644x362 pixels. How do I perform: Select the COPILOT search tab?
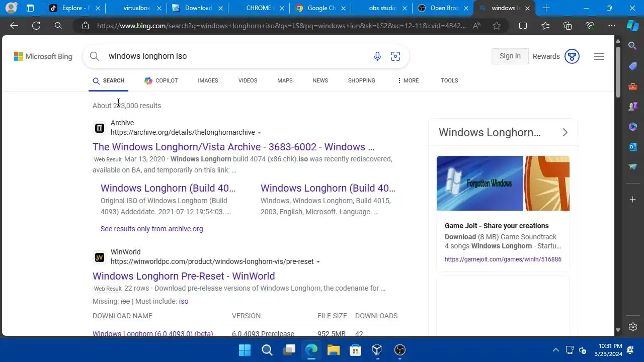tap(161, 80)
